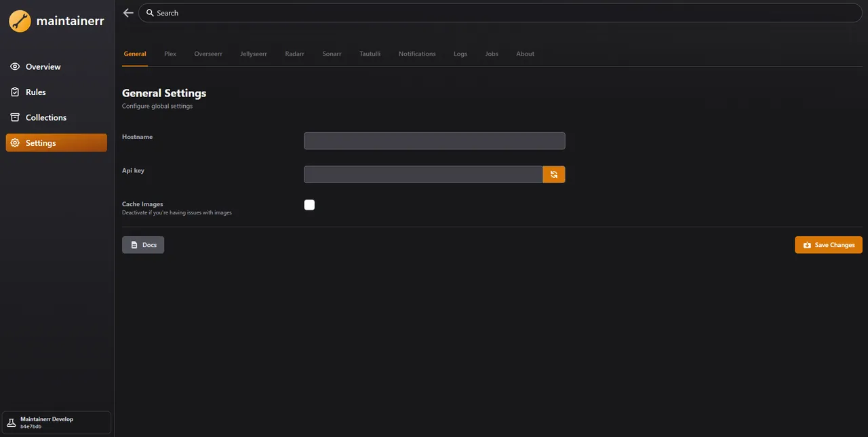Open the About tab
Viewport: 868px width, 437px height.
[x=525, y=54]
